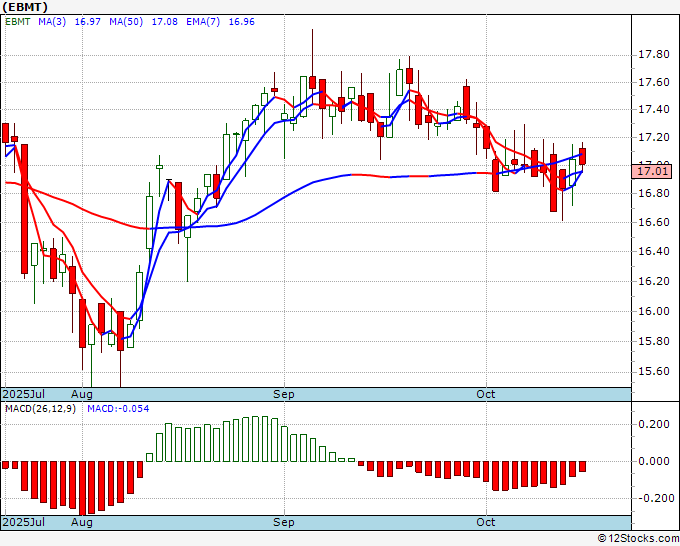This screenshot has width=680, height=546.
Task: Click 2025Jul on the price chart time axis
Action: [24, 394]
